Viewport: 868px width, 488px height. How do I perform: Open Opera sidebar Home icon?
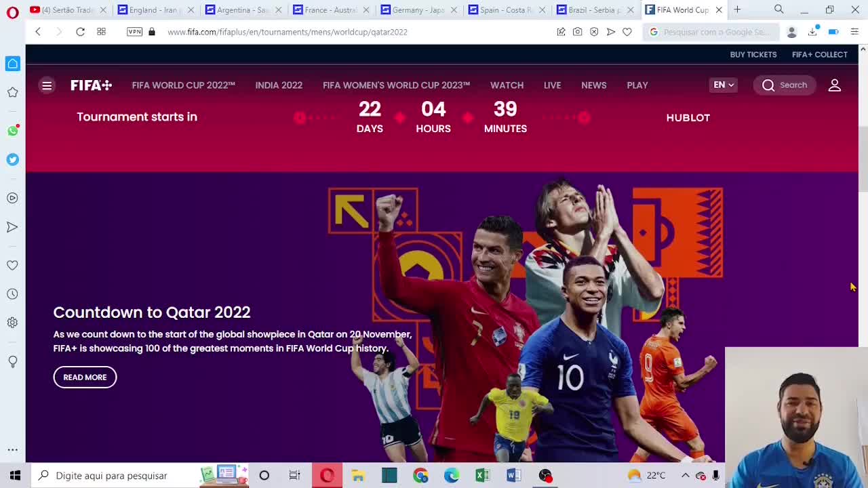[x=12, y=64]
